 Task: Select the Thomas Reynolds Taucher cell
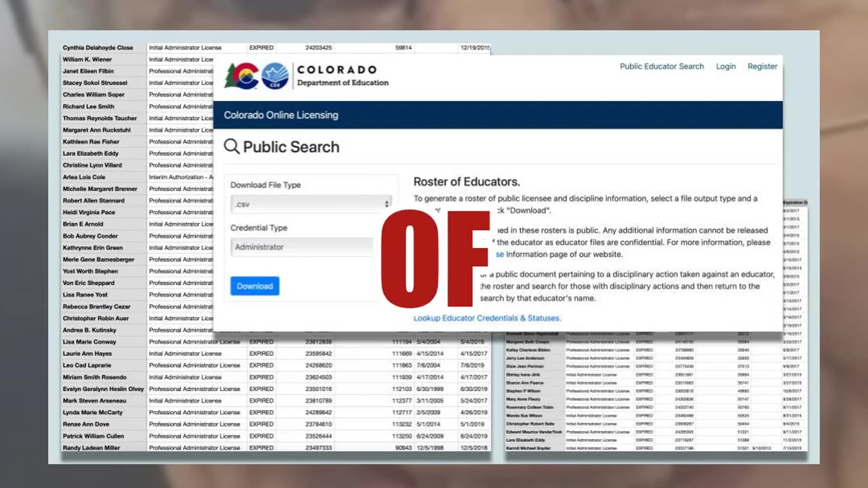point(104,118)
